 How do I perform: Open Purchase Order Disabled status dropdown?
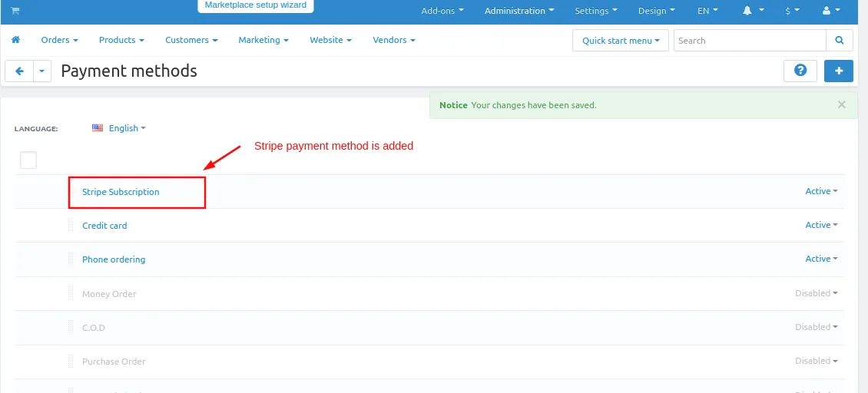(817, 360)
